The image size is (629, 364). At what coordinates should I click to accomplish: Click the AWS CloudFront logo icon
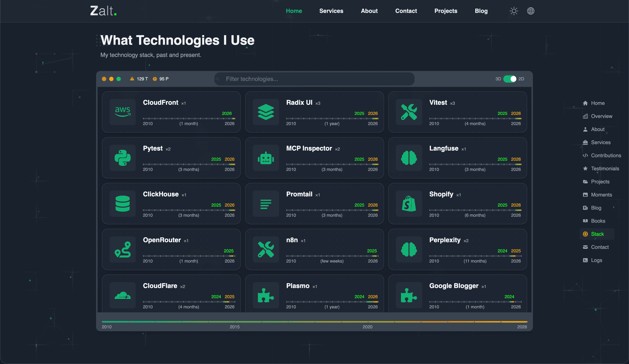(x=122, y=112)
